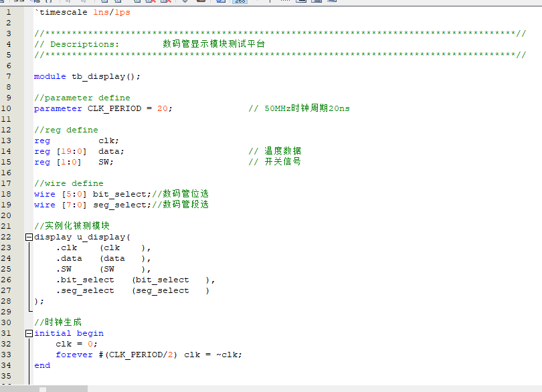Click the clk signal name on line 13
Viewport: 542px width, 392px height.
106,140
